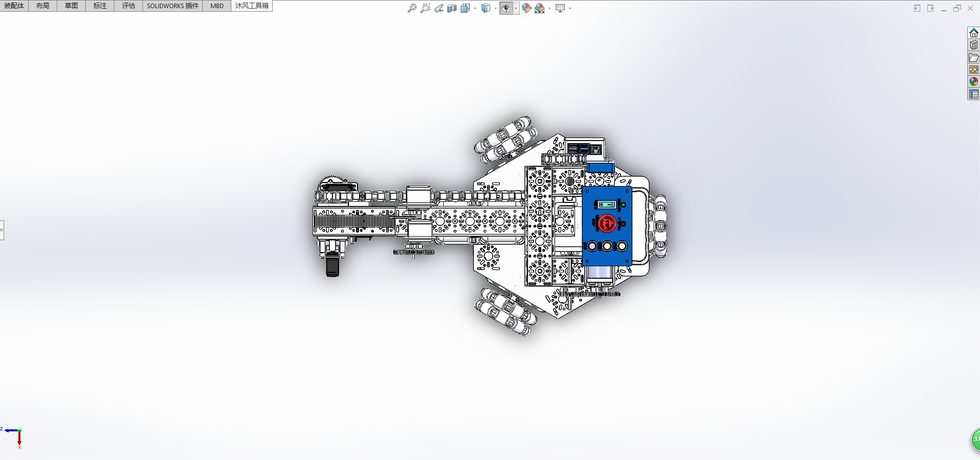
Task: Open the View Palette task pane tab
Action: [x=974, y=70]
